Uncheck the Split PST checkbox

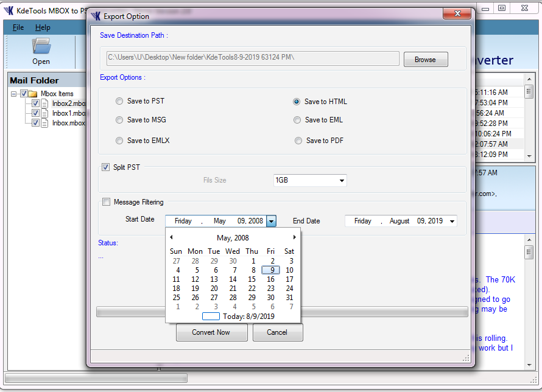click(x=106, y=167)
